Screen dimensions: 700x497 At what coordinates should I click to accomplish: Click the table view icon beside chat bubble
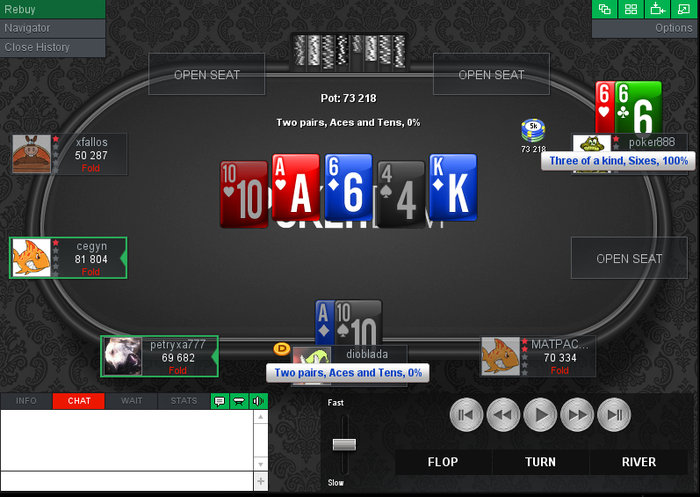[239, 401]
